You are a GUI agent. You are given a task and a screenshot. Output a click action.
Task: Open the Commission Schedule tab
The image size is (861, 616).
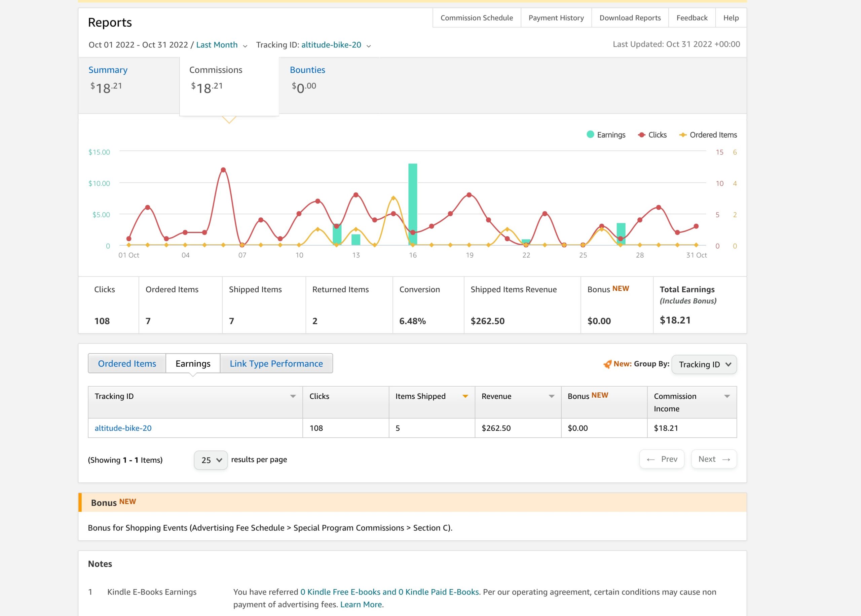point(477,18)
